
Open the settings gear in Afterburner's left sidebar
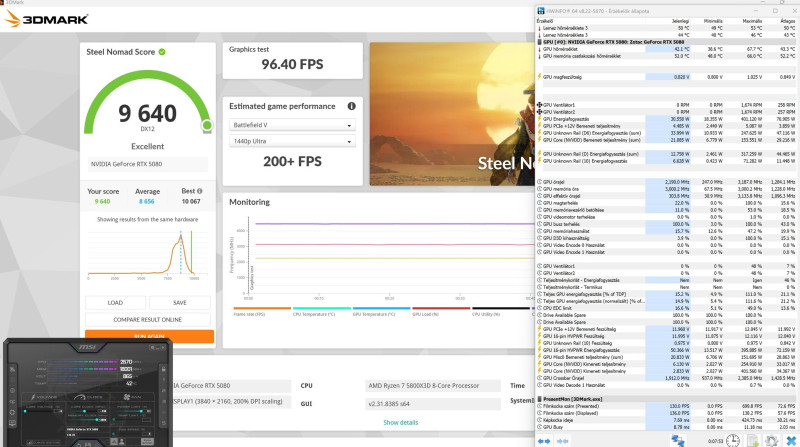coord(12,412)
